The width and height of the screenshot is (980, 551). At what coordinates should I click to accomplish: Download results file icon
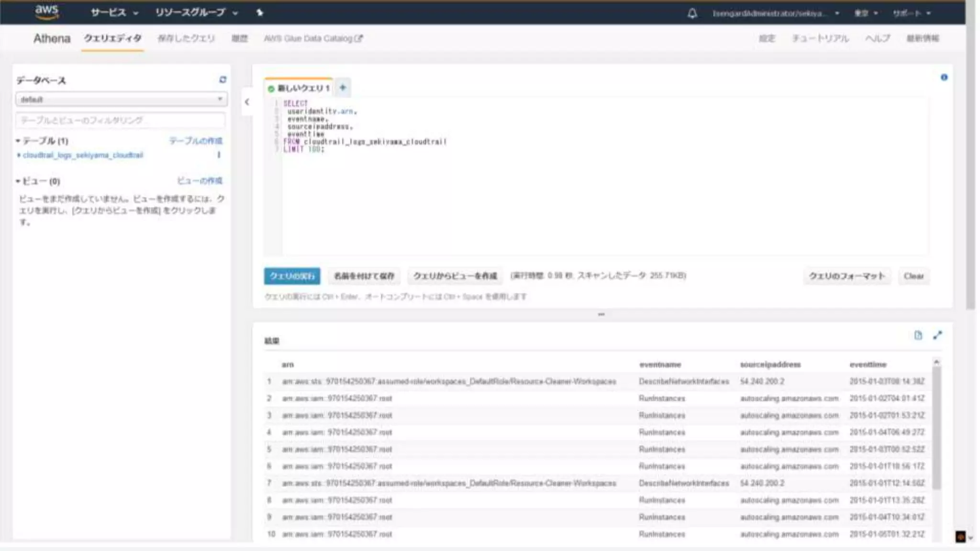[x=918, y=335]
